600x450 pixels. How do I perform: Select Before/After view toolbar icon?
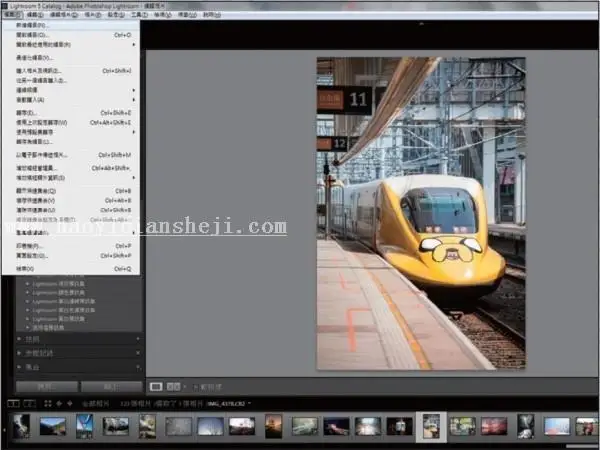[x=173, y=387]
